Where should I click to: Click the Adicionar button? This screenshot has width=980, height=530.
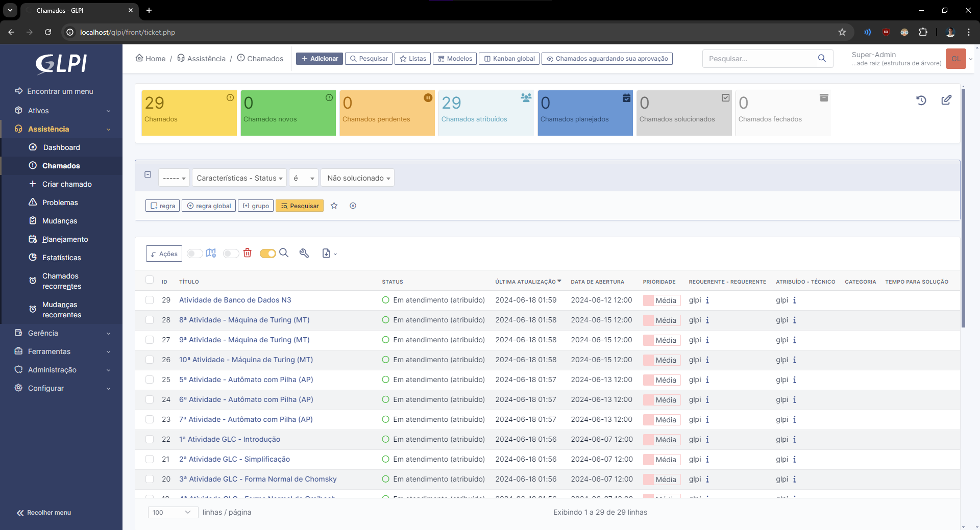(x=320, y=59)
